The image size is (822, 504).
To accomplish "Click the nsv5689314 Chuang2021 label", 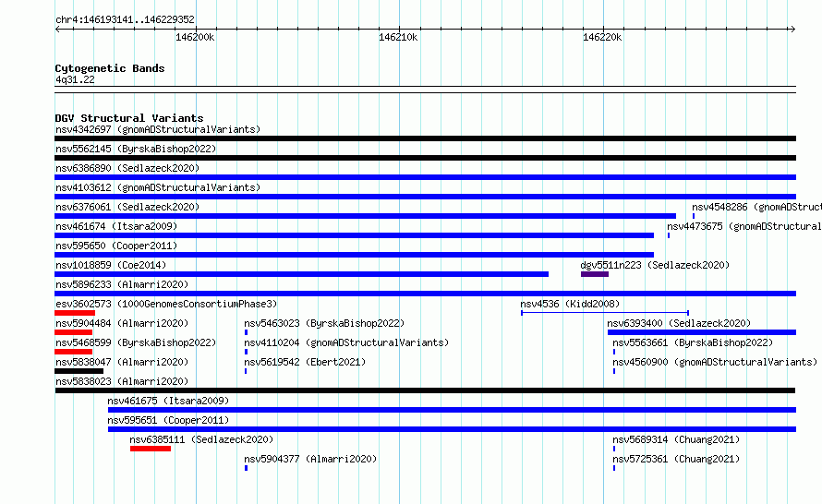I will click(x=676, y=439).
